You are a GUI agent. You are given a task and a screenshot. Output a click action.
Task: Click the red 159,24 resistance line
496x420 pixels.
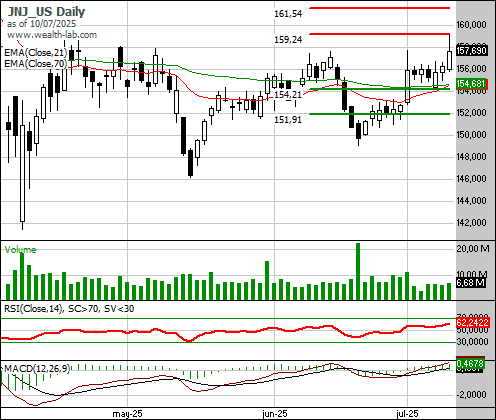pyautogui.click(x=380, y=34)
